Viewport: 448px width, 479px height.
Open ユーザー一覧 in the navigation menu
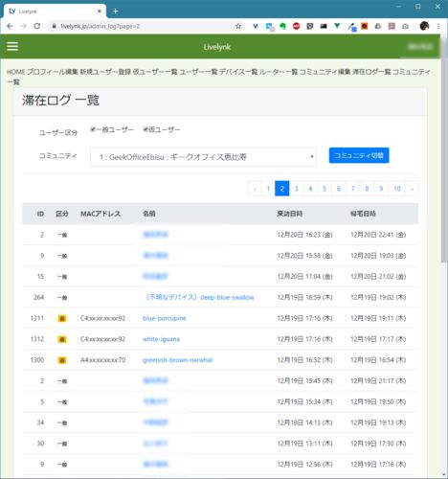(198, 72)
